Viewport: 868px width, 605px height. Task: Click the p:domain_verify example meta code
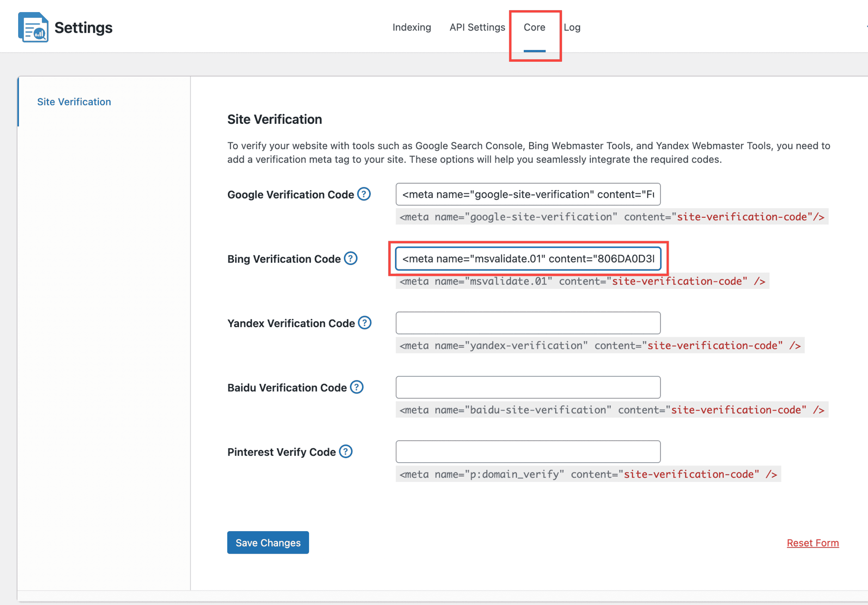588,474
